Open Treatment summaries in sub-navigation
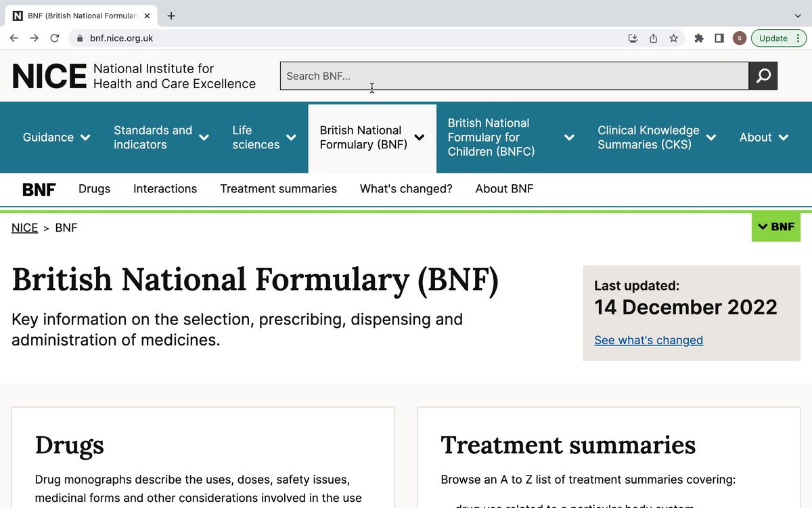The image size is (812, 508). coord(278,189)
